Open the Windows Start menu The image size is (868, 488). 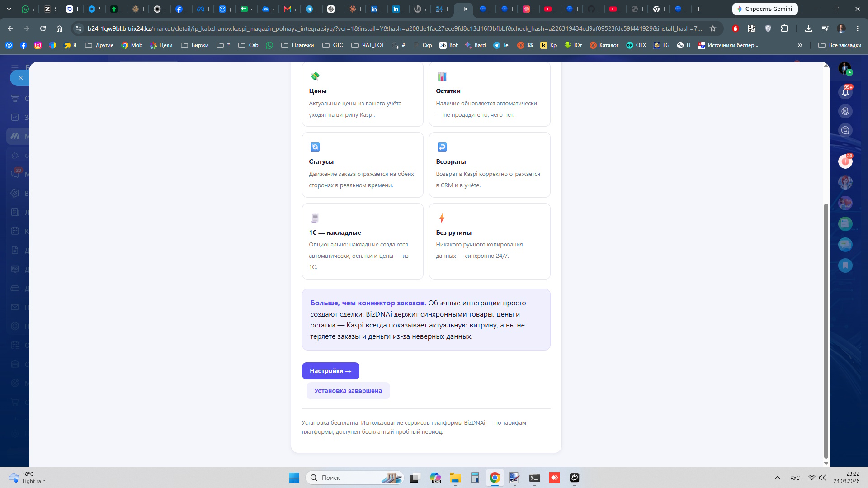click(294, 478)
